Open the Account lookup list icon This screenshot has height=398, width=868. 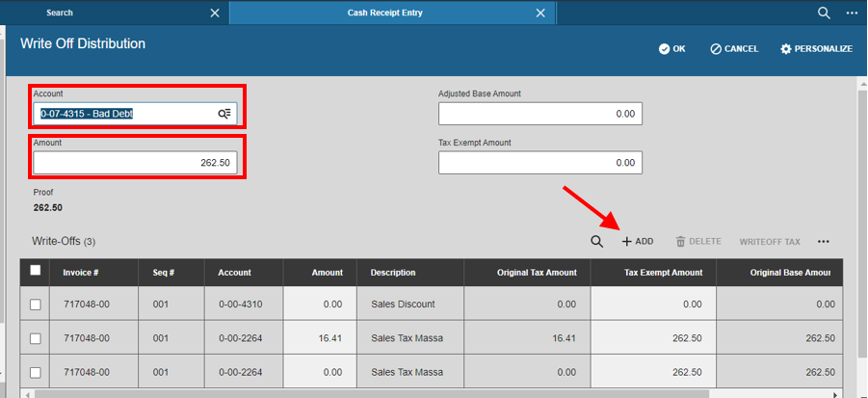(224, 114)
